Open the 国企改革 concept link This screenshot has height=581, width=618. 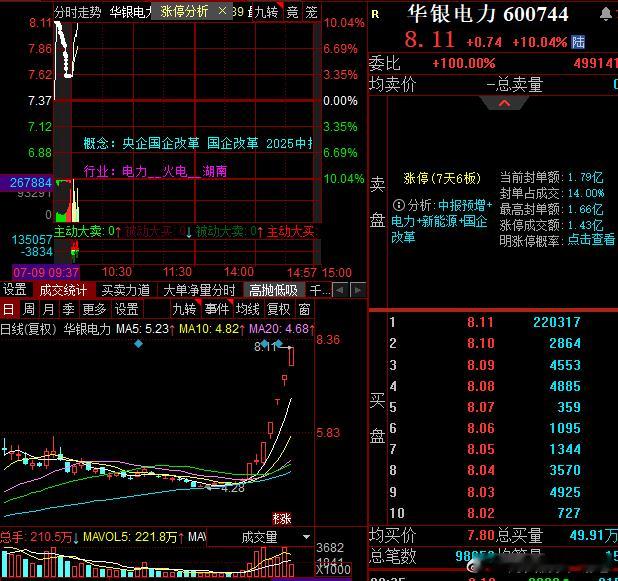(x=233, y=143)
